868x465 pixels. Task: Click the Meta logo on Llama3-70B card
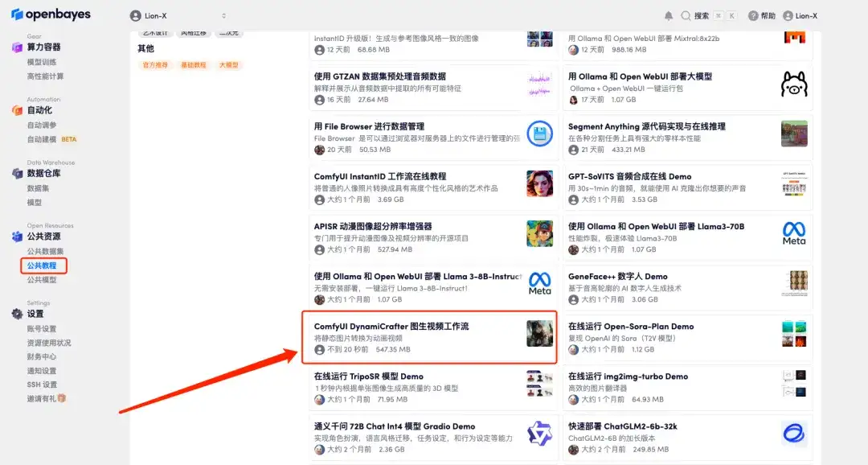(794, 233)
